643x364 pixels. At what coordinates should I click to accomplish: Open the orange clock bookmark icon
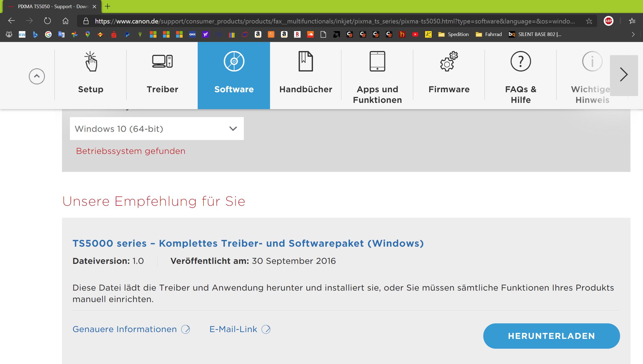click(271, 34)
